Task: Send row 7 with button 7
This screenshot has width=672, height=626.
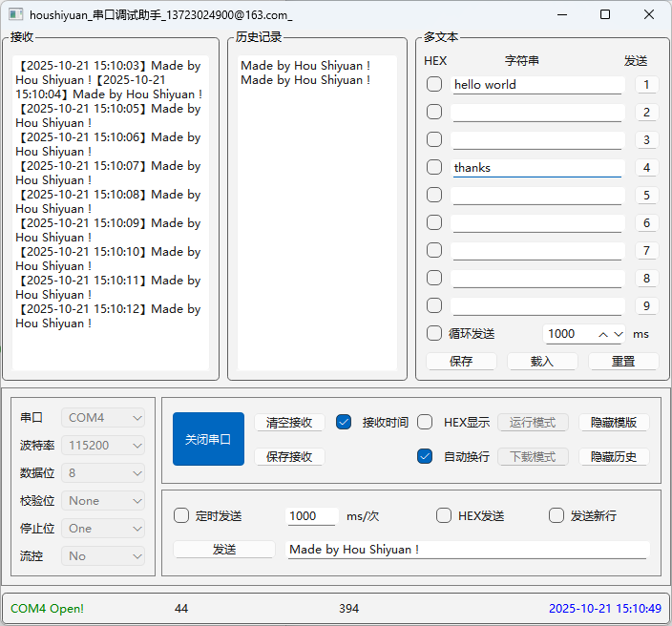Action: 646,251
